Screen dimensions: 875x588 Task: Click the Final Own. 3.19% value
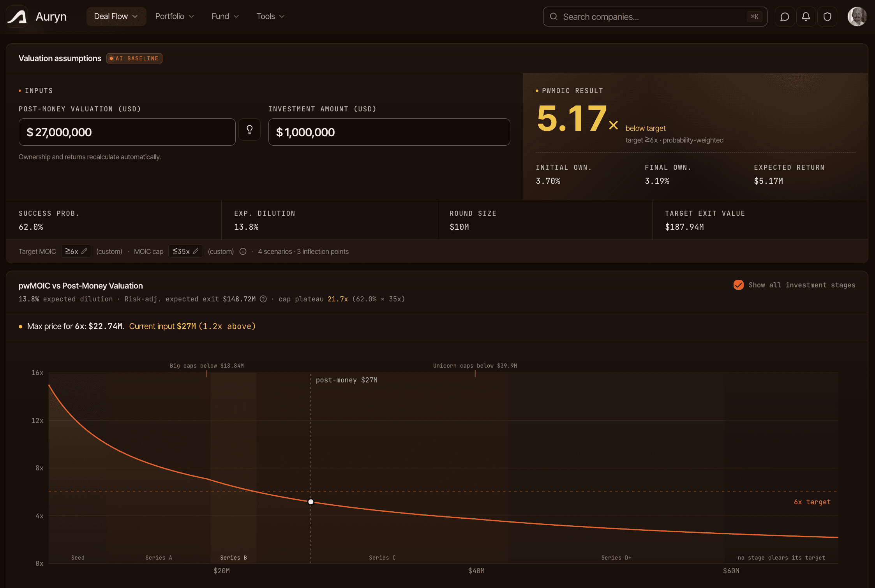pos(657,181)
